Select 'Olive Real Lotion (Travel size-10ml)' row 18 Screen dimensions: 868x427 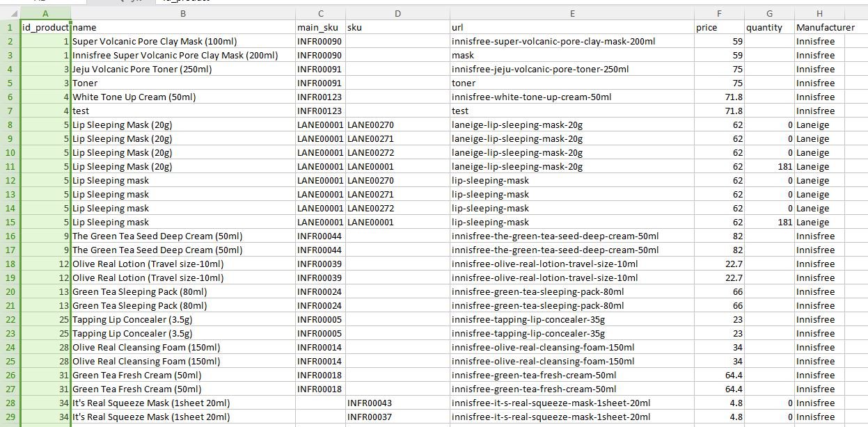point(183,264)
